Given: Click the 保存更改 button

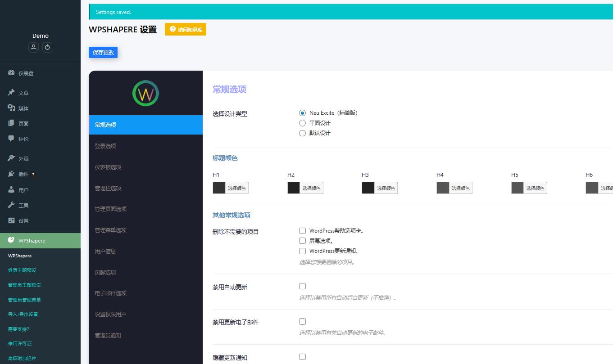Looking at the screenshot, I should point(103,53).
